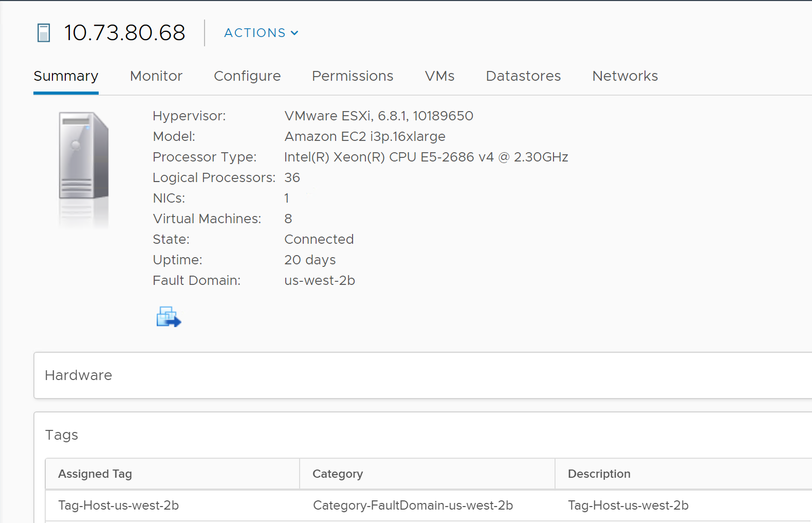View the Networks tab
This screenshot has height=523, width=812.
tap(625, 76)
